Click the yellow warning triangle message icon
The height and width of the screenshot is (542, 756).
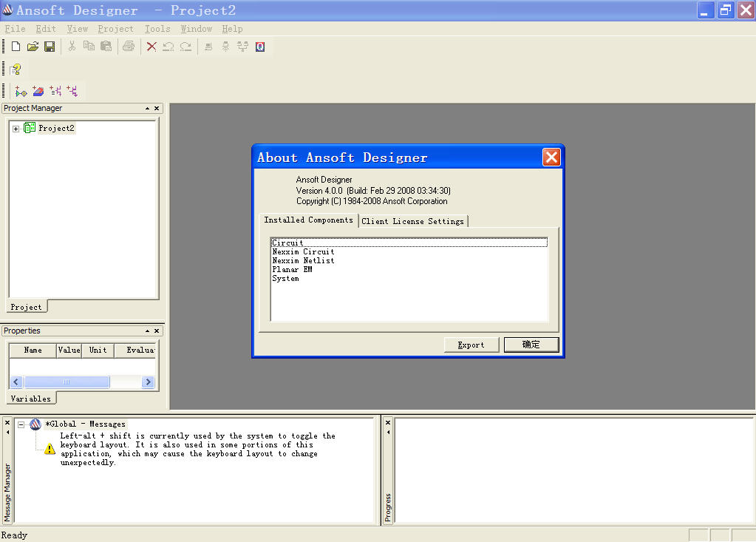[50, 450]
